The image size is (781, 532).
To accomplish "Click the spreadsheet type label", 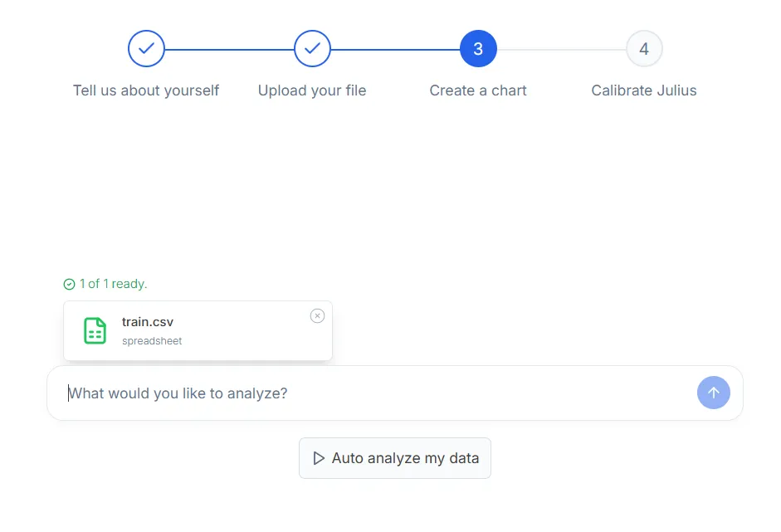I will (152, 341).
